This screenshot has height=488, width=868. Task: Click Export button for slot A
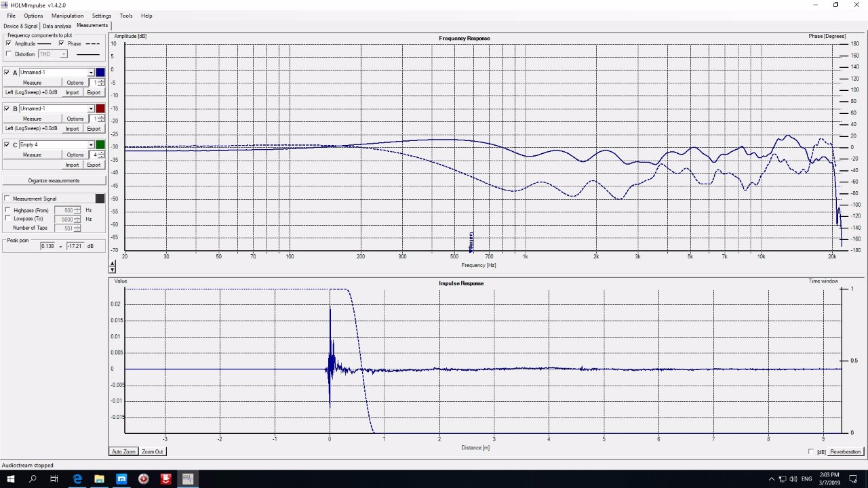(x=94, y=92)
